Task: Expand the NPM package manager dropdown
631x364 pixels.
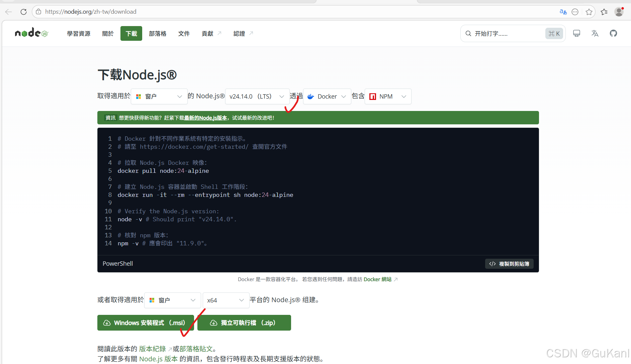Action: click(388, 97)
